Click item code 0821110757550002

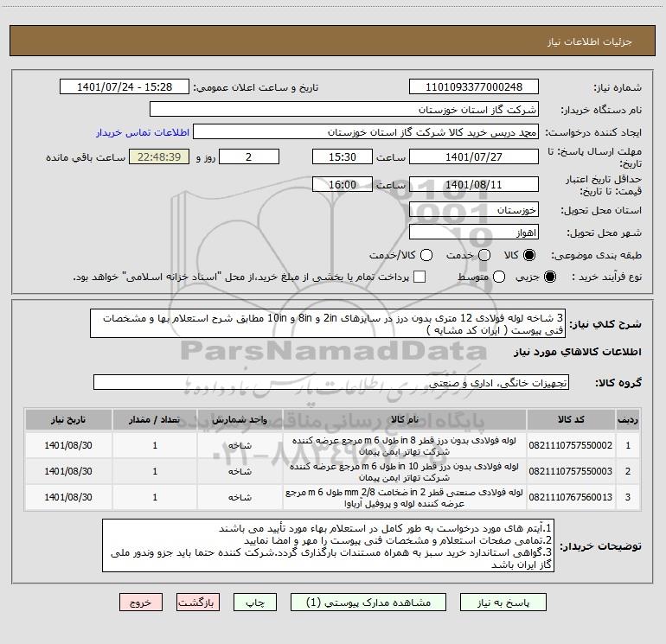coord(571,445)
